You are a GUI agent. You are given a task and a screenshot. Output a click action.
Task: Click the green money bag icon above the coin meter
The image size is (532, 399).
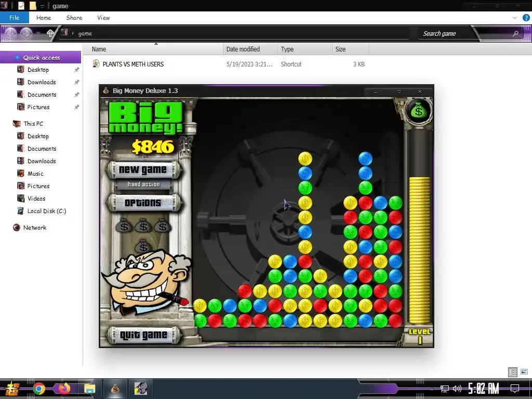419,110
